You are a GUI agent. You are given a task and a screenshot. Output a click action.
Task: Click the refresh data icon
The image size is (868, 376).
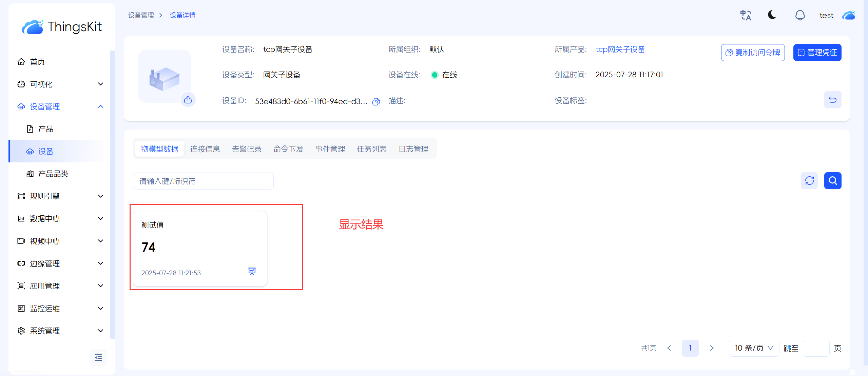pyautogui.click(x=809, y=181)
